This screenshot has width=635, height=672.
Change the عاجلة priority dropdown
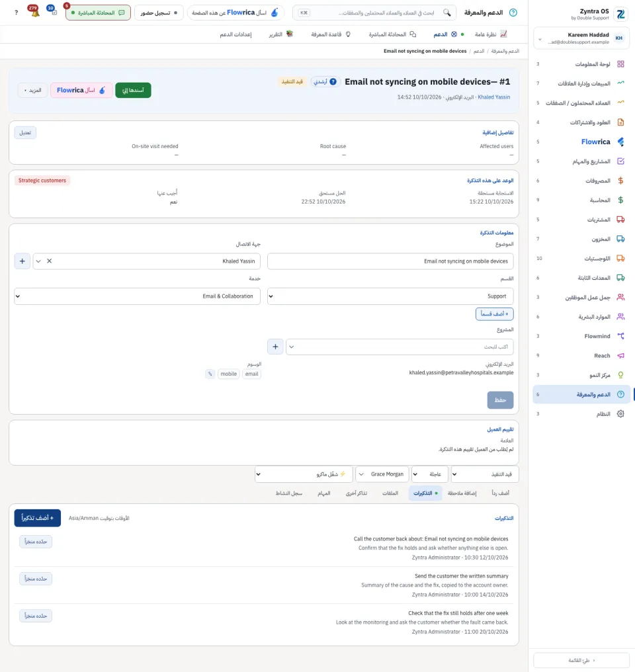(430, 474)
